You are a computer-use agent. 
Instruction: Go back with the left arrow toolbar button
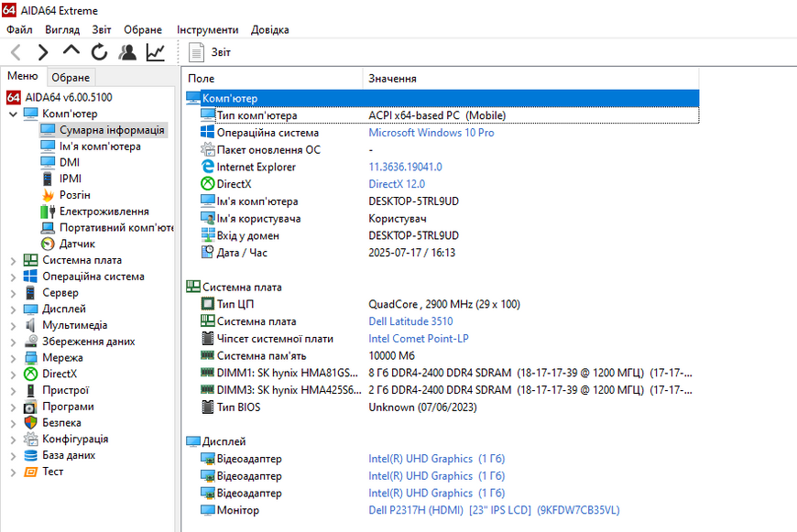pyautogui.click(x=16, y=52)
